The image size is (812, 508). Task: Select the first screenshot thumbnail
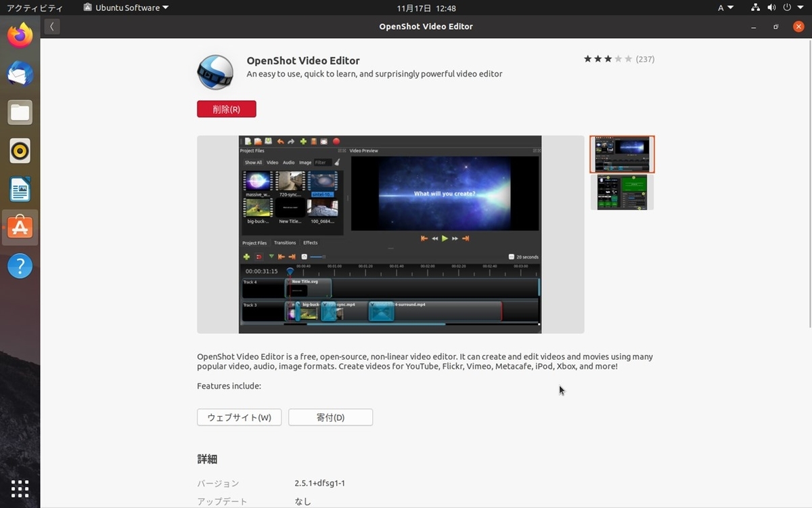coord(622,154)
